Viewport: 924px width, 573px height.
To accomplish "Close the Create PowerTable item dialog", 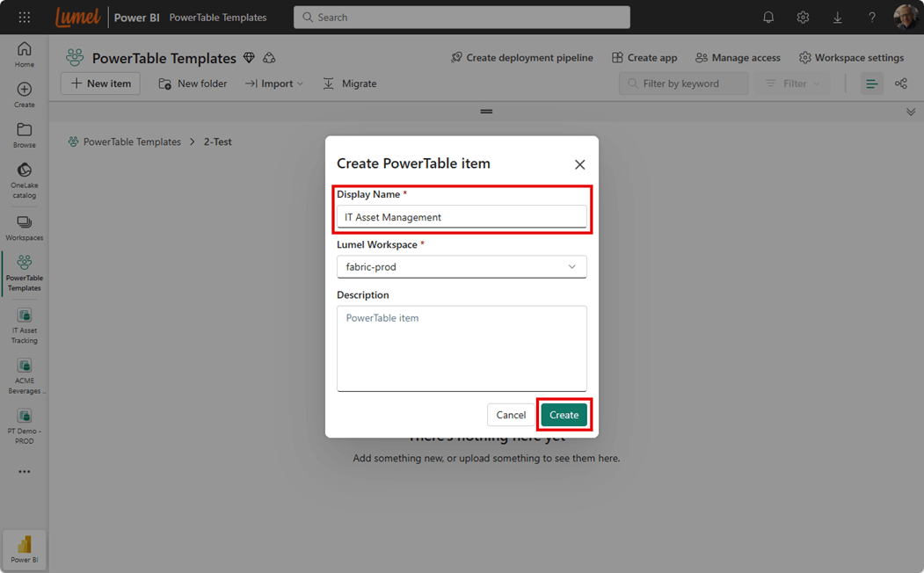I will (579, 164).
